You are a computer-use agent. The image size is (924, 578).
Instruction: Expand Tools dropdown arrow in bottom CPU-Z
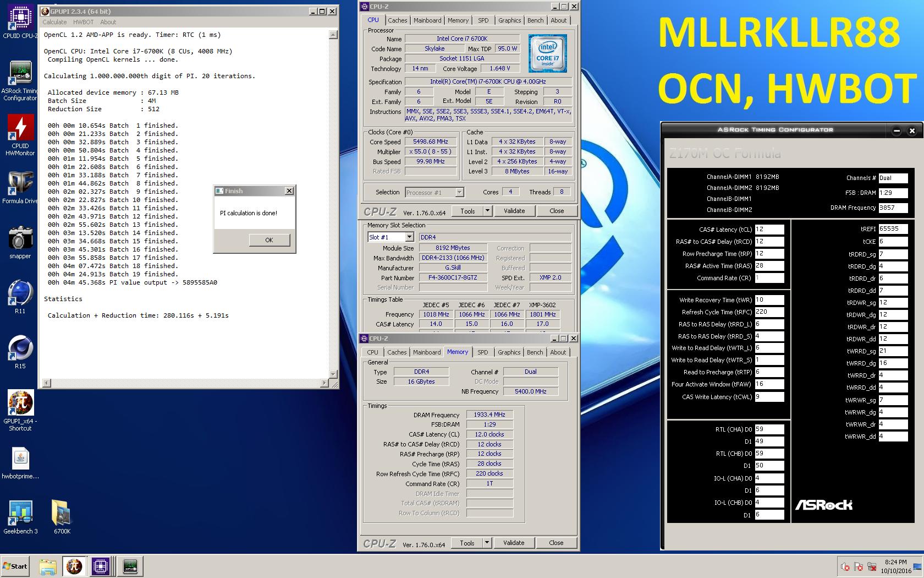tap(486, 543)
